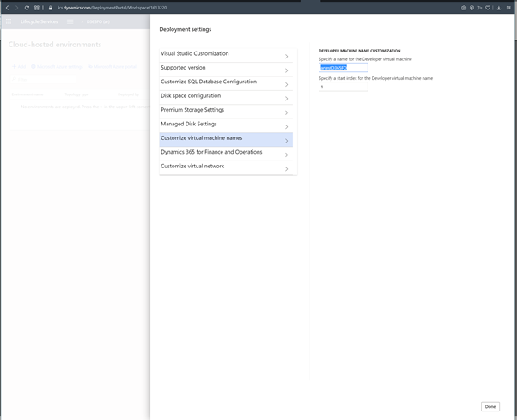
Task: Open the browser easy setup menu icon
Action: (508, 8)
